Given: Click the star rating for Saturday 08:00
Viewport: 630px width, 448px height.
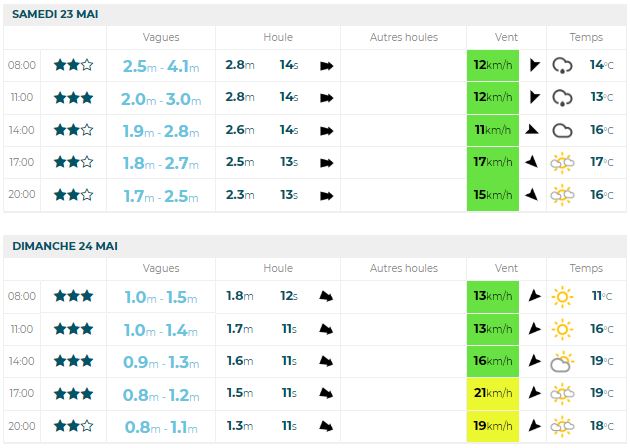Looking at the screenshot, I should coord(74,65).
